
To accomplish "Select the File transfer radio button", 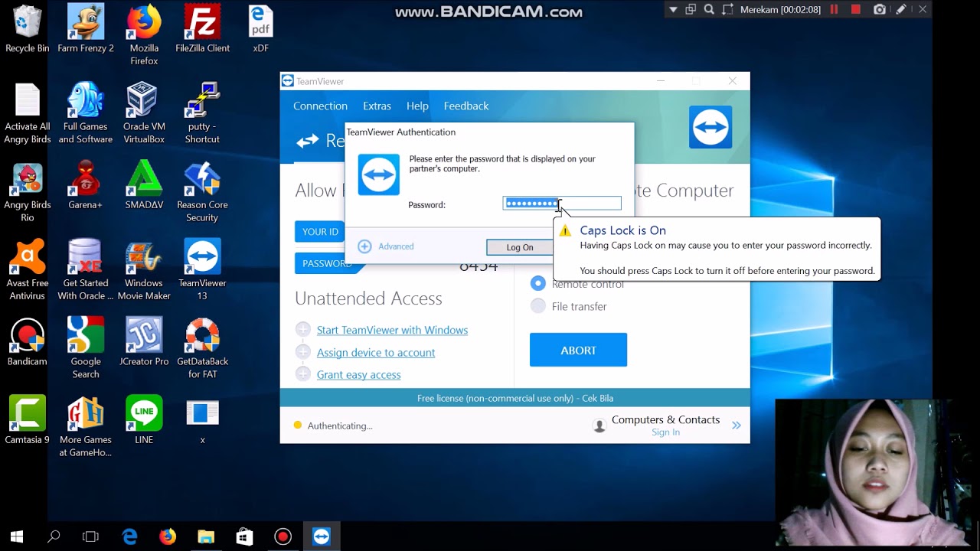I will click(538, 306).
